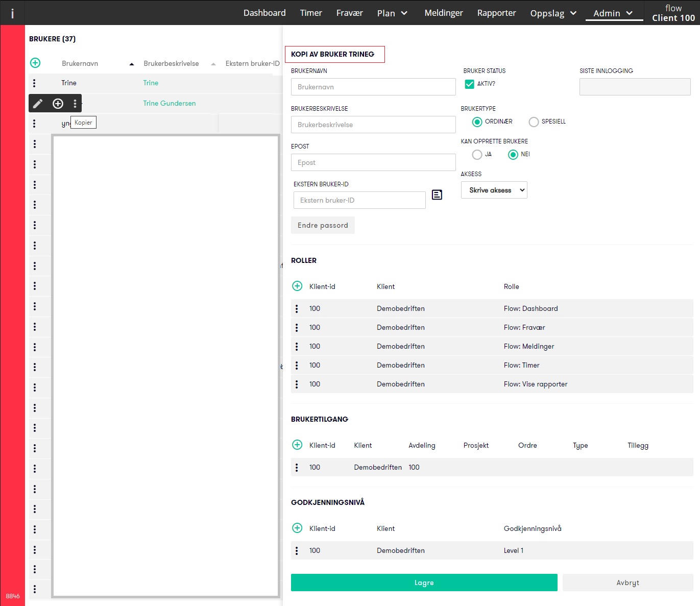Click the Ekstern bruker-ID column header

253,63
